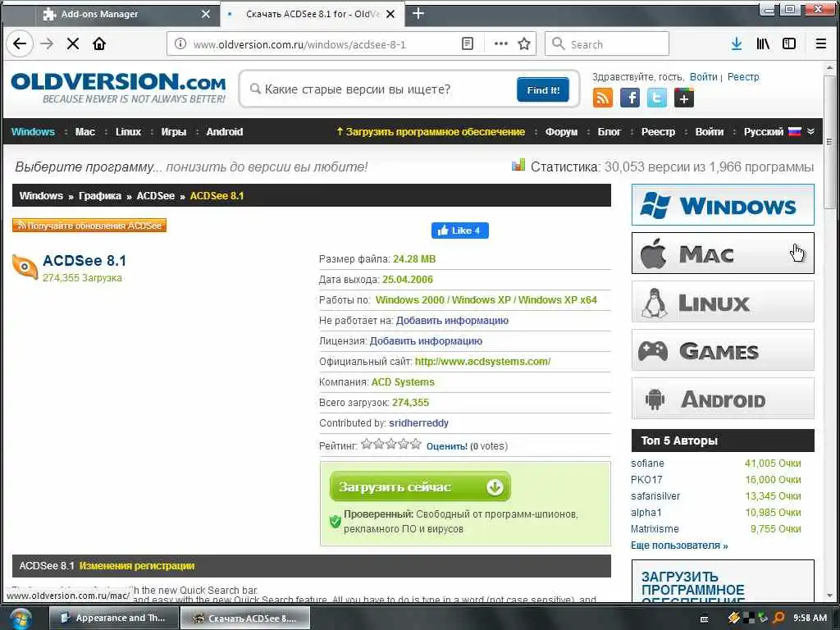Select Linux in the site navigation bar
Viewport: 840px width, 630px height.
click(128, 132)
